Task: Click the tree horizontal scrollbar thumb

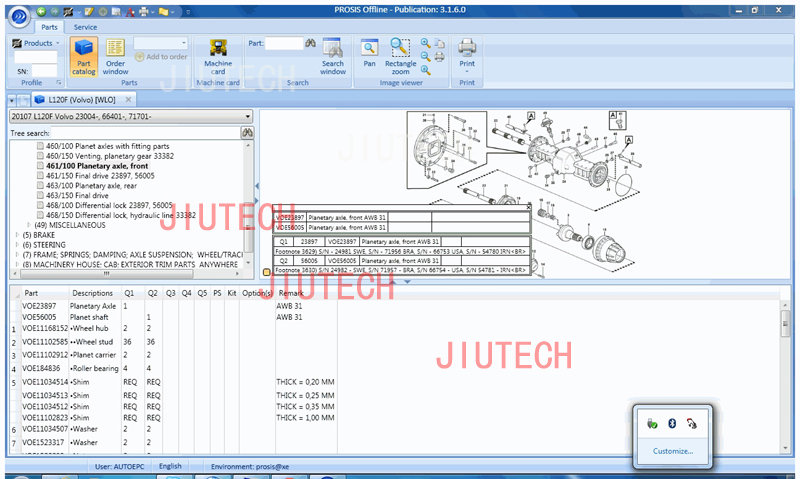Action: click(106, 274)
